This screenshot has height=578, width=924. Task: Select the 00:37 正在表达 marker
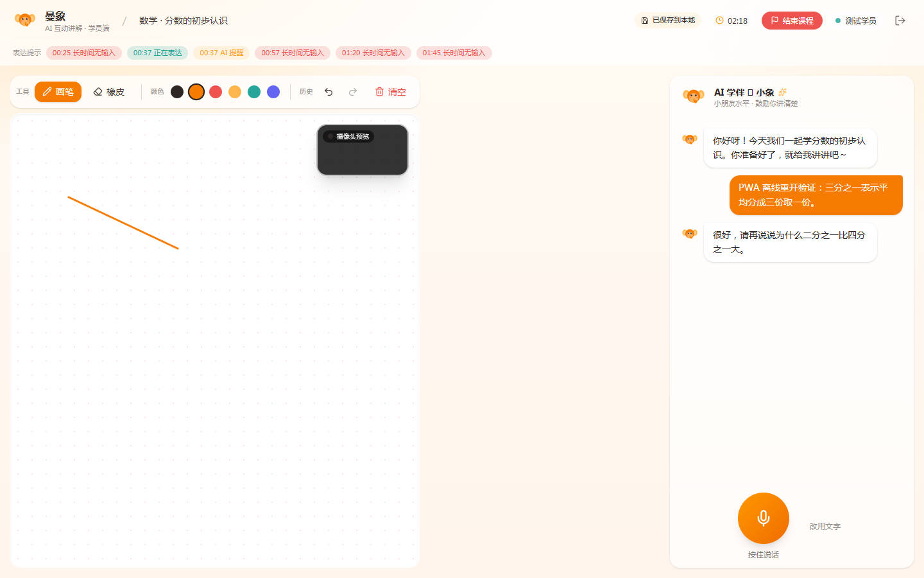pyautogui.click(x=158, y=53)
